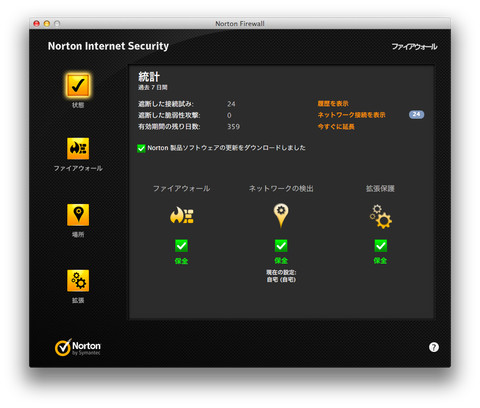The width and height of the screenshot is (480, 408).
Task: Click the 今すぐに延長 renew now link
Action: [336, 127]
